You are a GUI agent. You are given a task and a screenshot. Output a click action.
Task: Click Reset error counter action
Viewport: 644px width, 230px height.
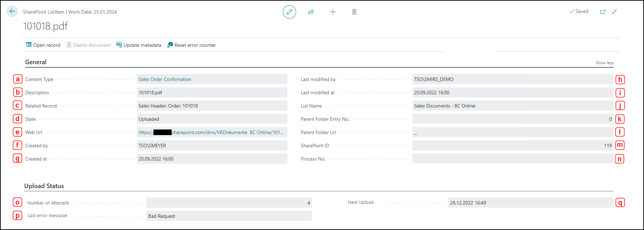click(x=192, y=45)
